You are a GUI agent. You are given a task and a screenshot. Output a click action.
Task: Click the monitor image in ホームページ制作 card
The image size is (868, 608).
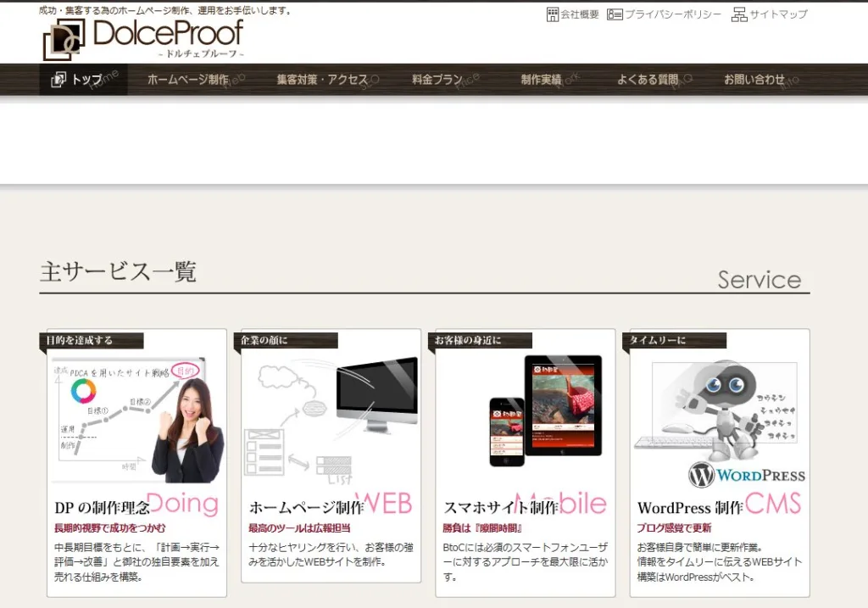click(376, 390)
